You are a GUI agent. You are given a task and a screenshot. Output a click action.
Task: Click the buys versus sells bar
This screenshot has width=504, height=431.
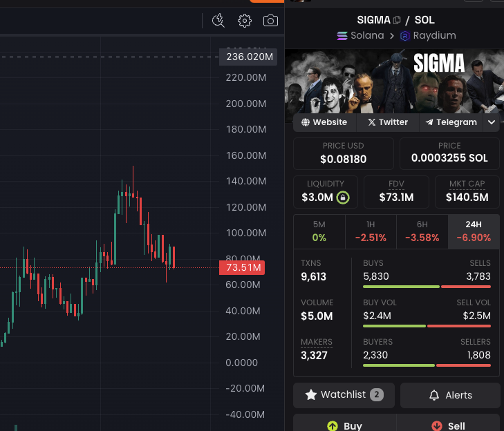pyautogui.click(x=427, y=287)
